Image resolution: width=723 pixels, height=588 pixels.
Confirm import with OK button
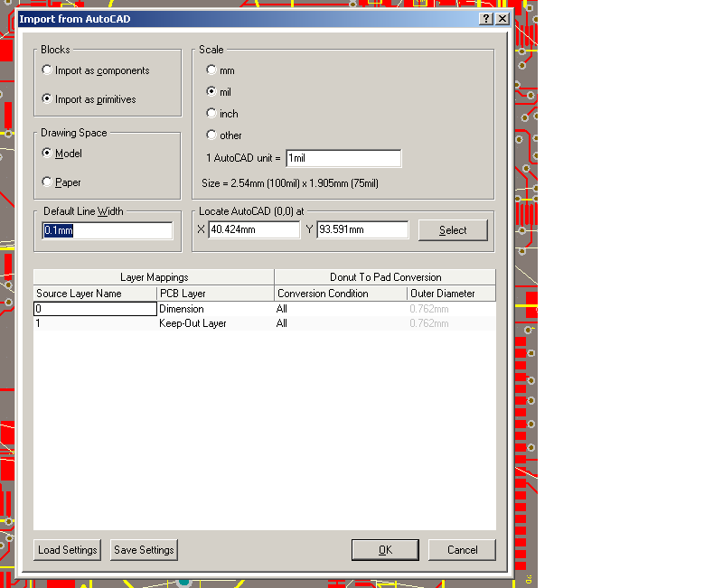click(386, 550)
